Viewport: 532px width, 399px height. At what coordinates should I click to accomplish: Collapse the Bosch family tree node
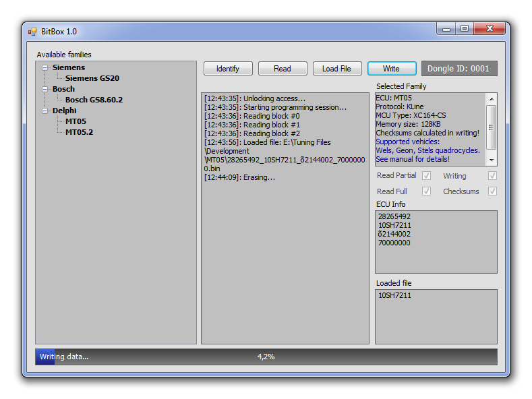45,89
